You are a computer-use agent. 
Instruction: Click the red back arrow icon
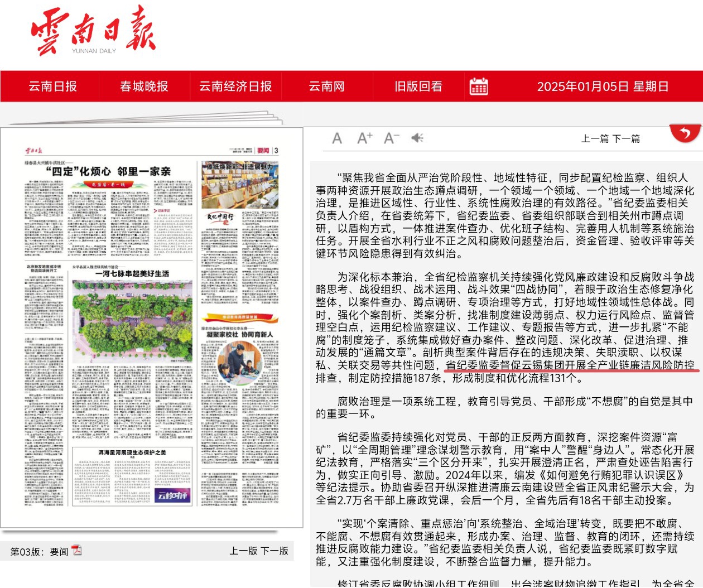coord(685,133)
